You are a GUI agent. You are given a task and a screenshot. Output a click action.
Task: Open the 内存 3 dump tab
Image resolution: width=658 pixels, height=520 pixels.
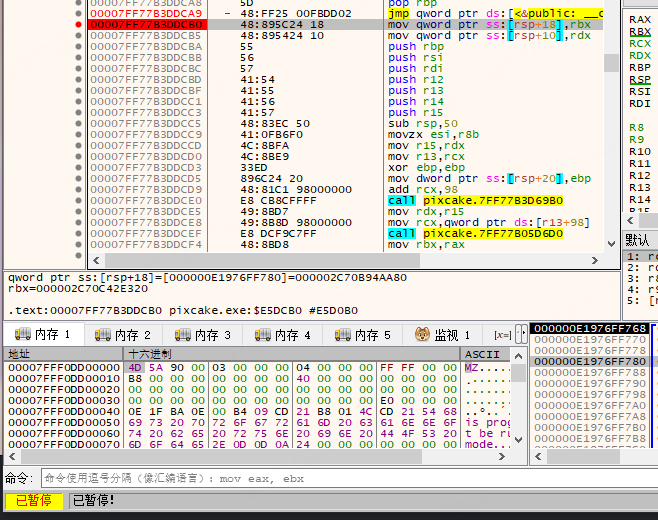click(x=203, y=335)
